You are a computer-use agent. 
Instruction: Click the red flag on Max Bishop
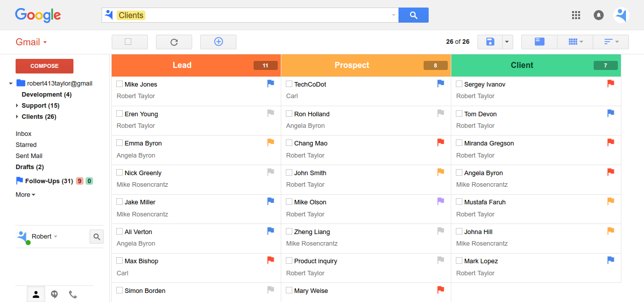click(271, 260)
